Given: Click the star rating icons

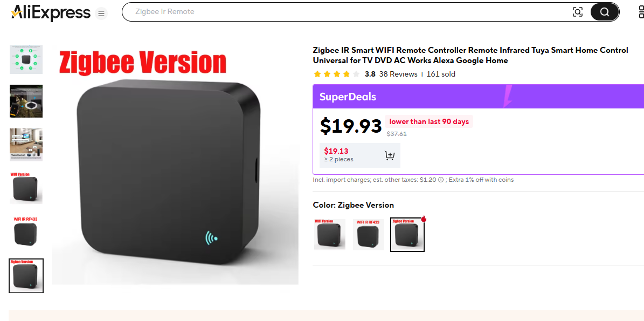Looking at the screenshot, I should click(x=337, y=74).
